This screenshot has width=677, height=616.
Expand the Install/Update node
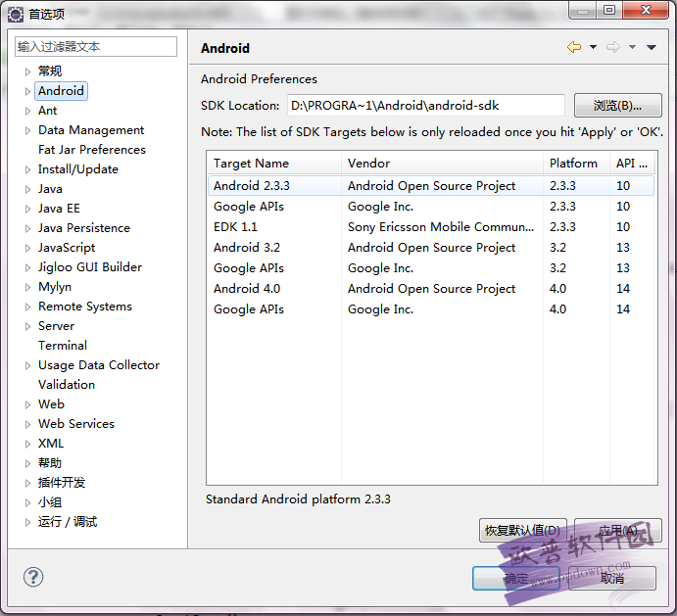click(27, 169)
